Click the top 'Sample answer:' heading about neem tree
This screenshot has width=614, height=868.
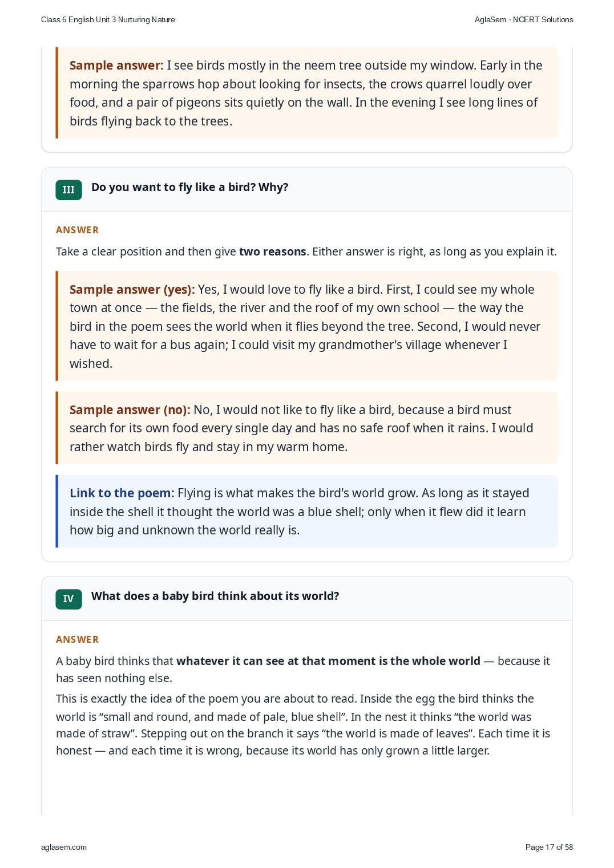pos(116,65)
